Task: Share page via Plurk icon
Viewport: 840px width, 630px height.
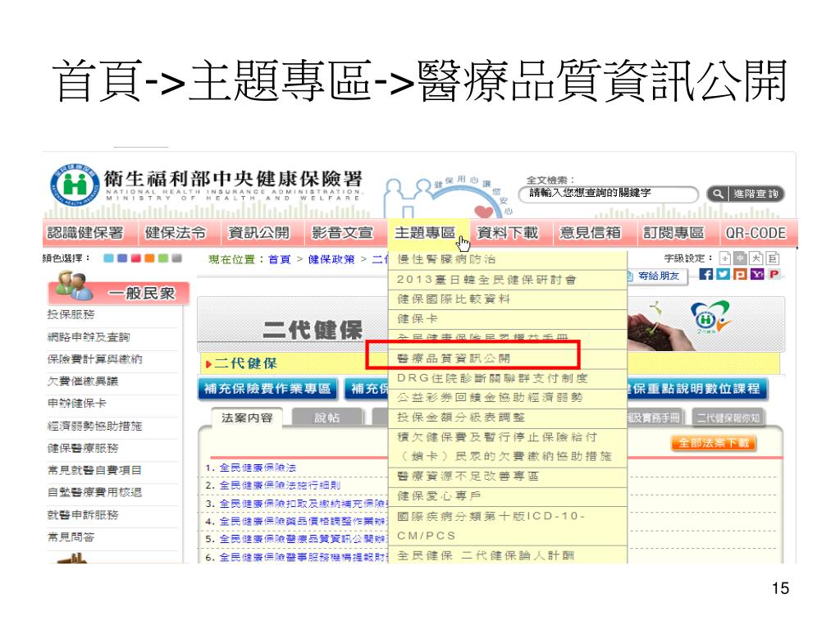Action: coord(741,274)
